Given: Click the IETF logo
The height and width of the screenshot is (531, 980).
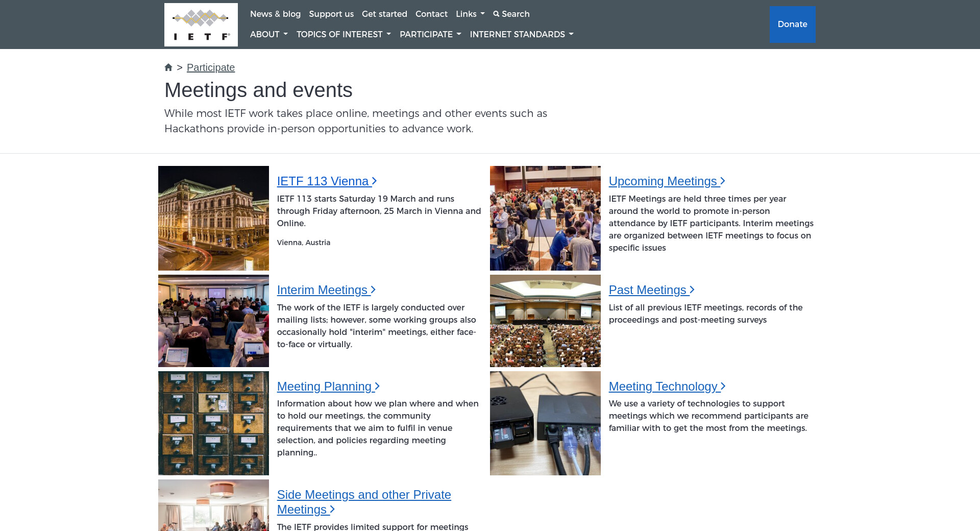Looking at the screenshot, I should click(201, 25).
